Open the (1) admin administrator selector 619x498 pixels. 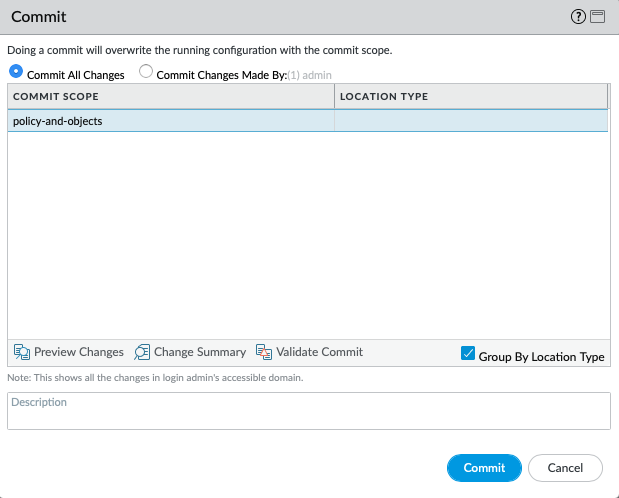[x=310, y=75]
